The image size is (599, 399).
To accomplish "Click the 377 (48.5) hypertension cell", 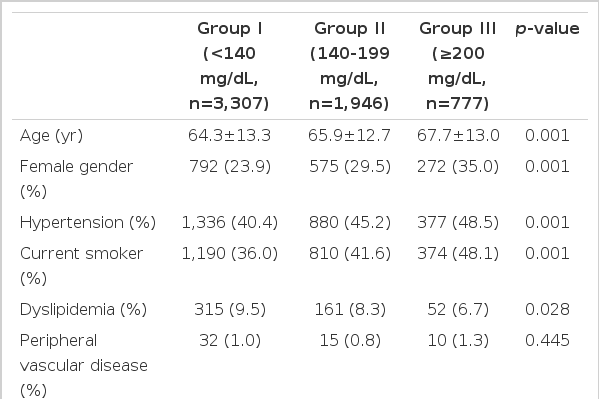I will tap(458, 222).
